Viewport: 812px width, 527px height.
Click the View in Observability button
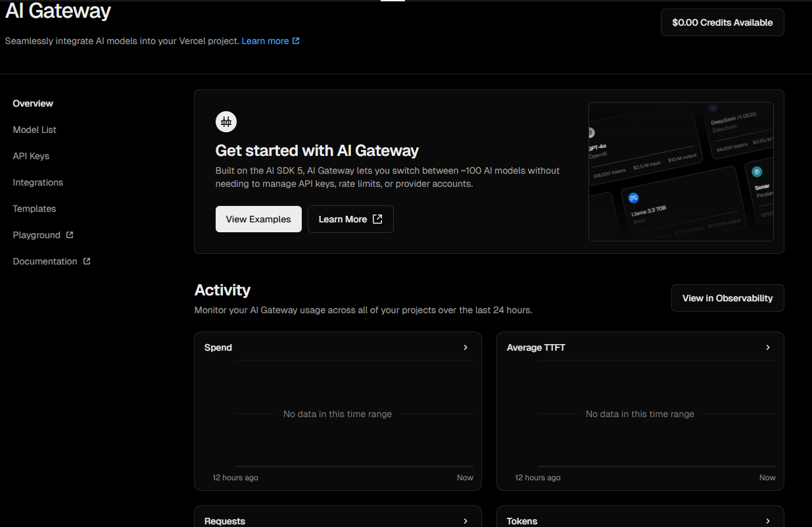point(727,298)
